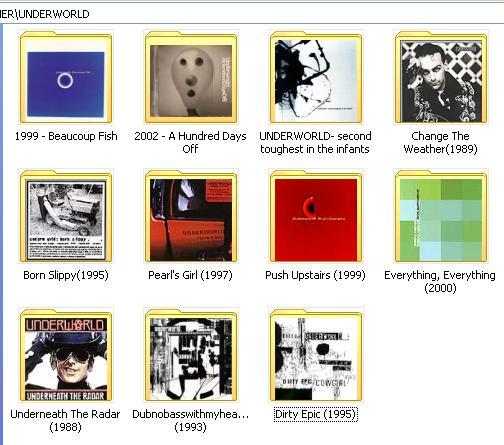Screen dimensions: 504x445
Task: Select the 1999 - Beaucoup Fish folder
Action: point(66,77)
